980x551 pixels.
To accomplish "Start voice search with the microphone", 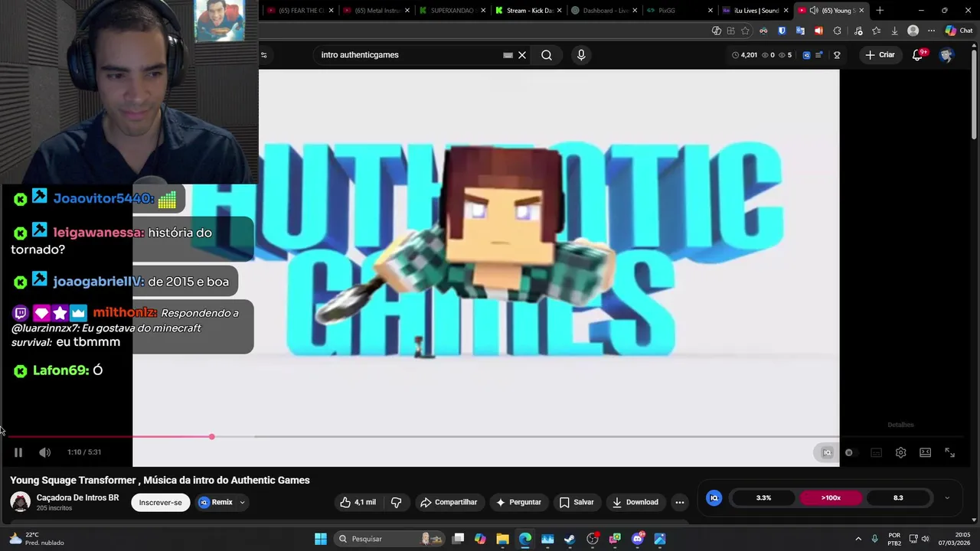I will click(x=581, y=55).
